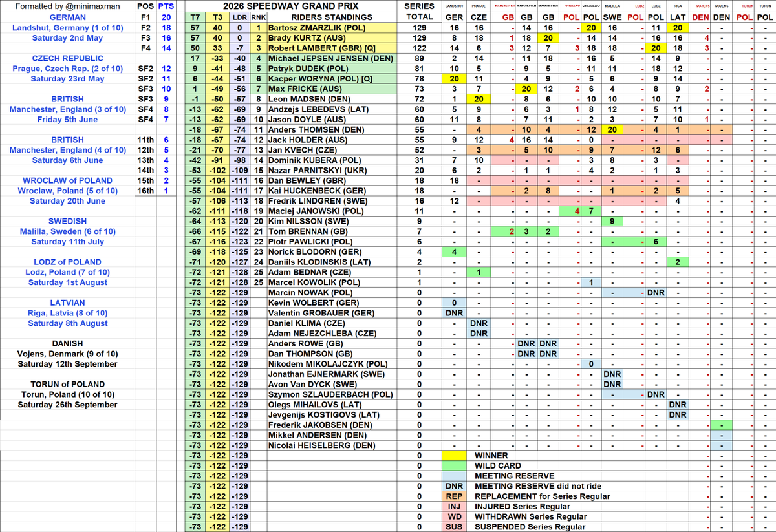Click Jack HOLDER (AUS) name cell

(x=331, y=140)
